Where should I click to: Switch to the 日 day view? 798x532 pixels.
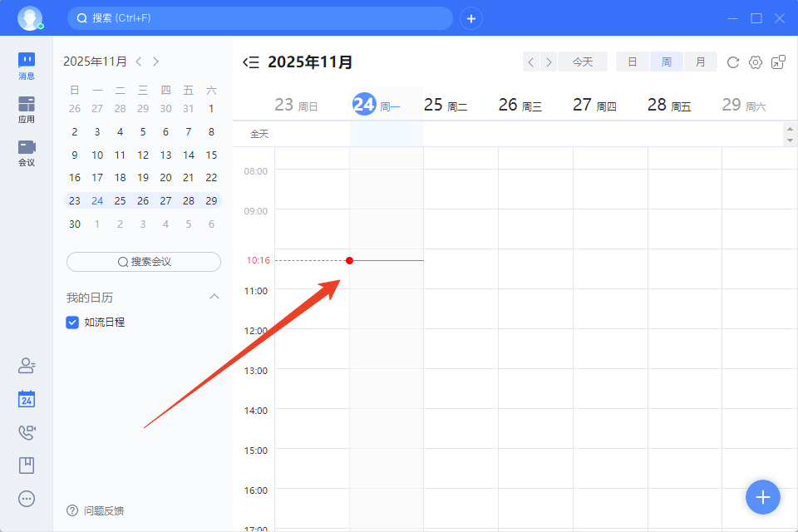632,62
